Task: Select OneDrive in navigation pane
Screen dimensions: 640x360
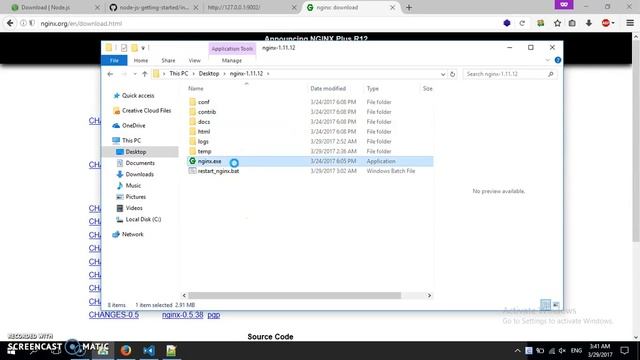Action: click(x=133, y=126)
